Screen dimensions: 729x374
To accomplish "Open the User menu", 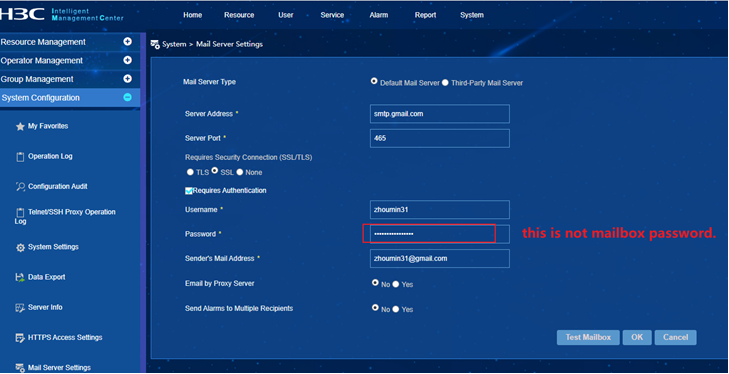I will [285, 15].
